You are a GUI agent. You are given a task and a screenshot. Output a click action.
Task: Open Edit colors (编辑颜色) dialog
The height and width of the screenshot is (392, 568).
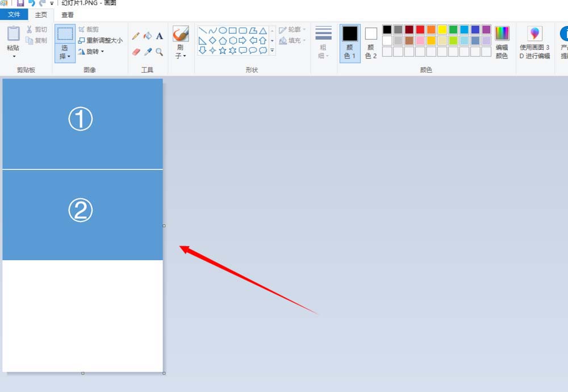coord(502,43)
